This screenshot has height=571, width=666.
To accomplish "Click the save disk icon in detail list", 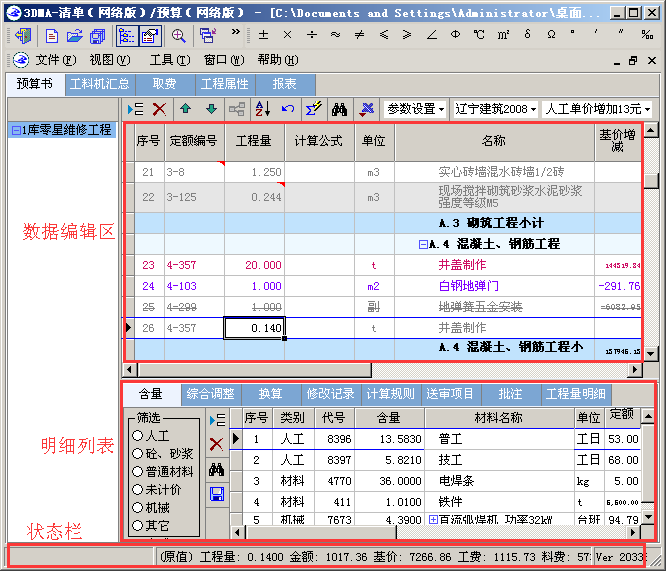I will click(x=217, y=494).
